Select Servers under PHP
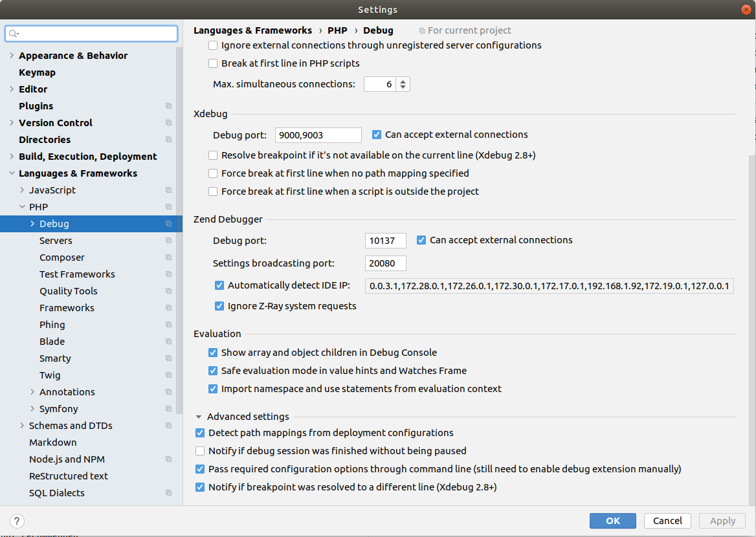This screenshot has height=537, width=756. [56, 241]
